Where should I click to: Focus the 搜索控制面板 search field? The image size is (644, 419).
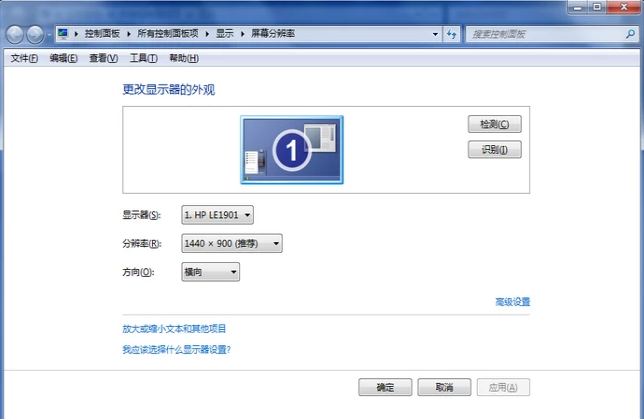[540, 33]
